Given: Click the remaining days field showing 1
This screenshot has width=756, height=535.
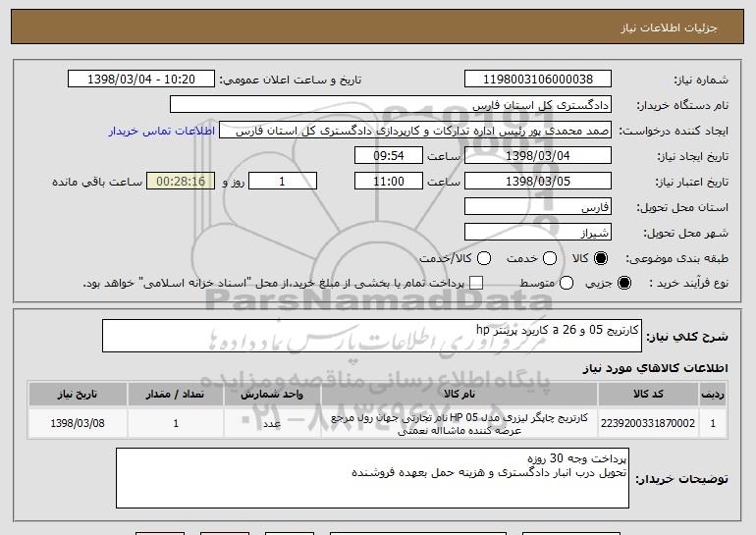Looking at the screenshot, I should point(283,182).
